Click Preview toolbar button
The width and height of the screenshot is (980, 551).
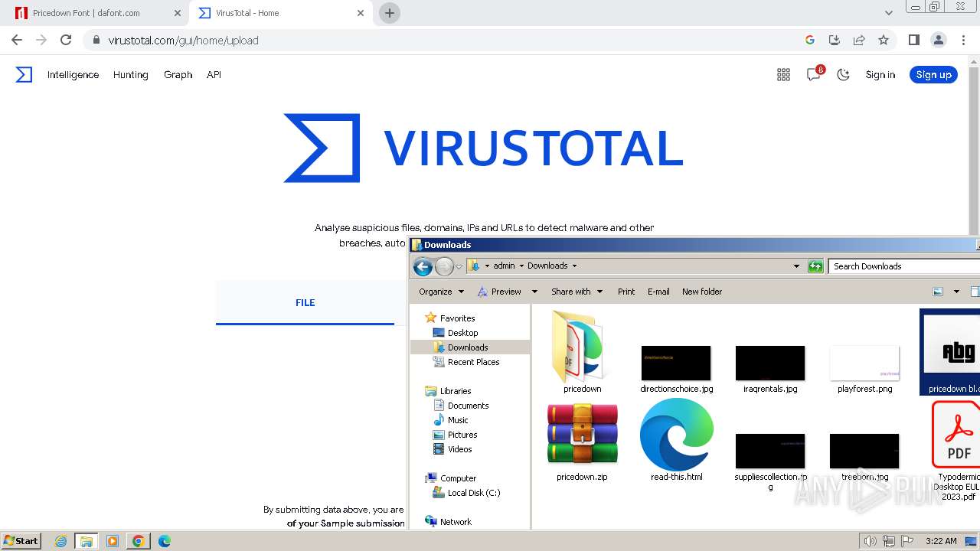pos(499,292)
